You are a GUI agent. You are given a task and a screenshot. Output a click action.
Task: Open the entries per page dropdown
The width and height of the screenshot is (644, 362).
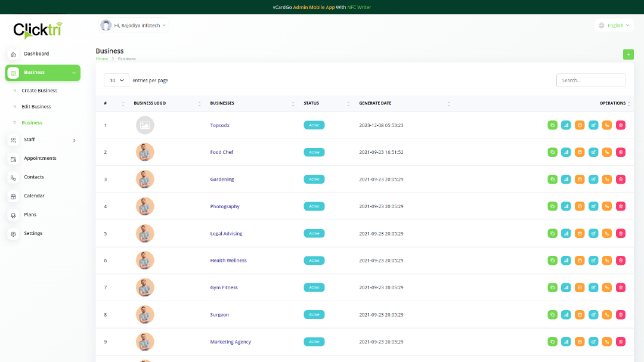point(116,80)
